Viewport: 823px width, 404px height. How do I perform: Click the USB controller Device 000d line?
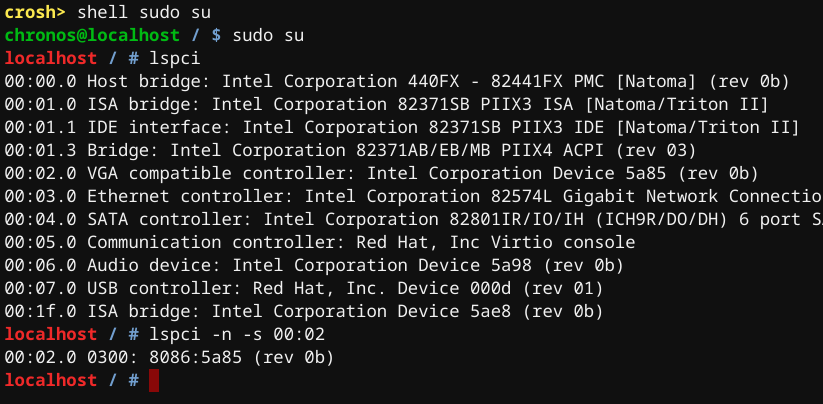click(304, 289)
